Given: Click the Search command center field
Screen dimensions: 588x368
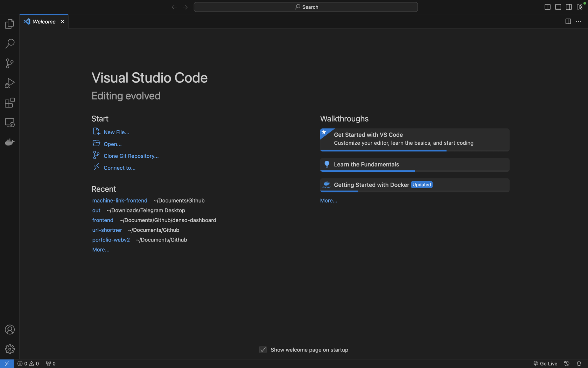Looking at the screenshot, I should click(306, 7).
